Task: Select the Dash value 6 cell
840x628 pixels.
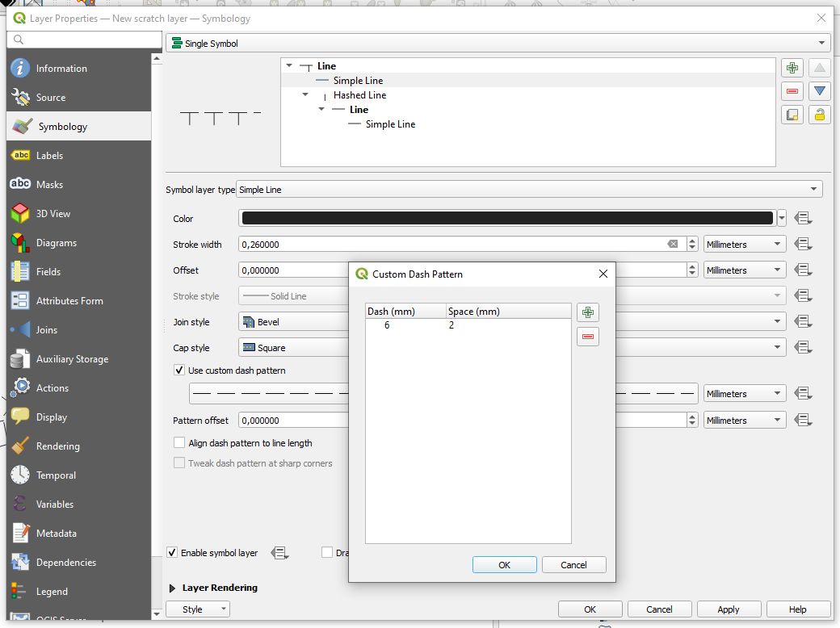Action: 388,325
